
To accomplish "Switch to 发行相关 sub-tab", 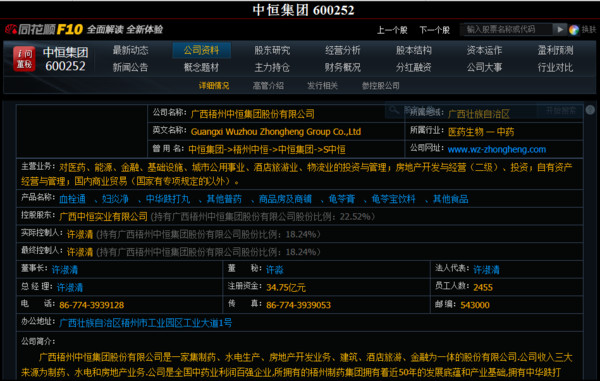I will click(323, 86).
